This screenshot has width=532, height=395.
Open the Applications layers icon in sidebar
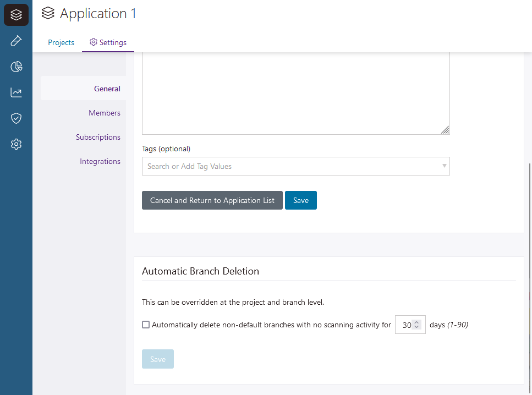[x=16, y=15]
